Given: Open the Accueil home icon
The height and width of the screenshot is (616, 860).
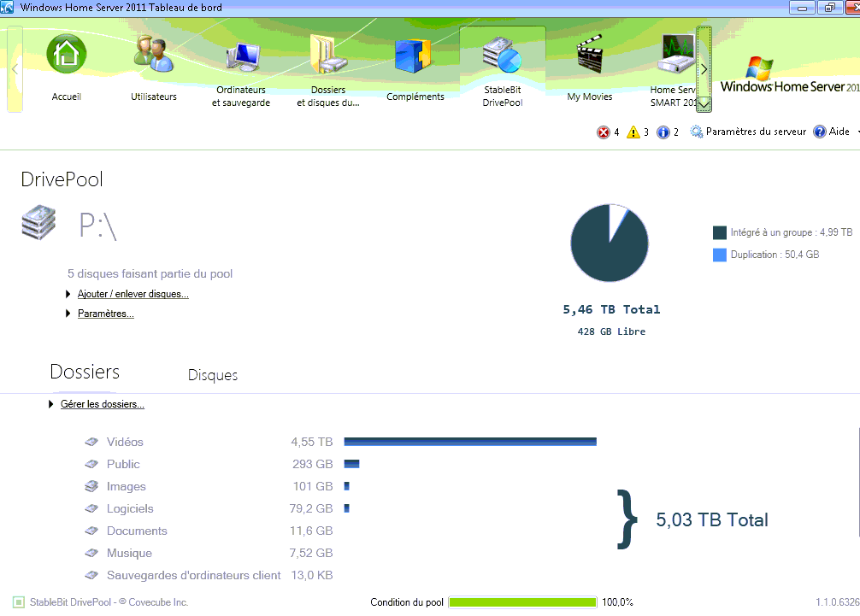Looking at the screenshot, I should click(67, 54).
